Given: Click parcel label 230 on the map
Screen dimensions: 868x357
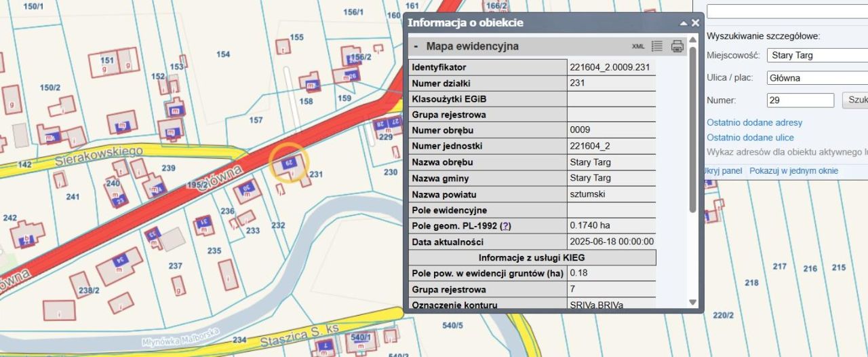Looking at the screenshot, I should pyautogui.click(x=391, y=172).
